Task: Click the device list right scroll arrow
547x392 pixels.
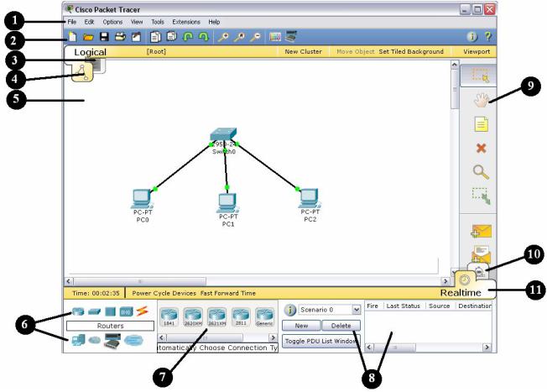Action: [x=273, y=337]
